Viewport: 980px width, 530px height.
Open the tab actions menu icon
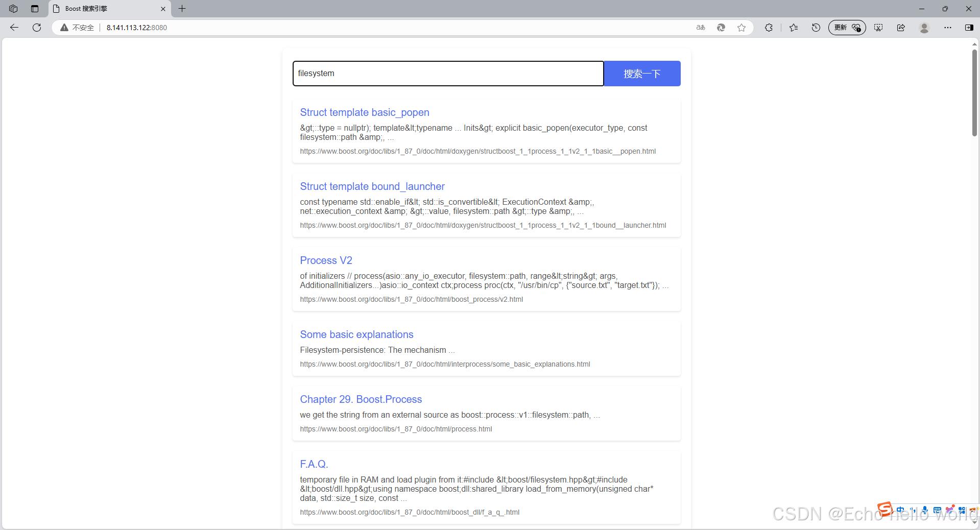pos(35,9)
